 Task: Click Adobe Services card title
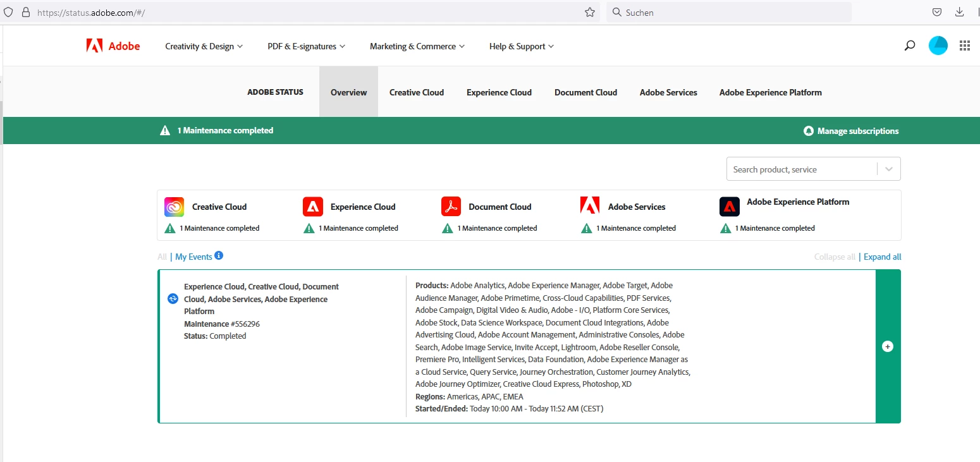pos(637,207)
